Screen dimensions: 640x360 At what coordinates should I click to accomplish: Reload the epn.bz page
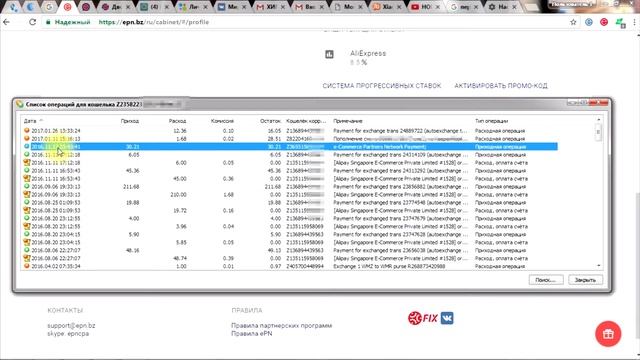pos(32,22)
